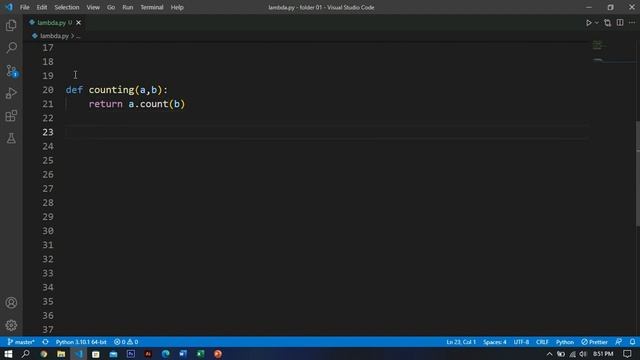Open the Source Control view
The width and height of the screenshot is (640, 360).
(x=11, y=71)
